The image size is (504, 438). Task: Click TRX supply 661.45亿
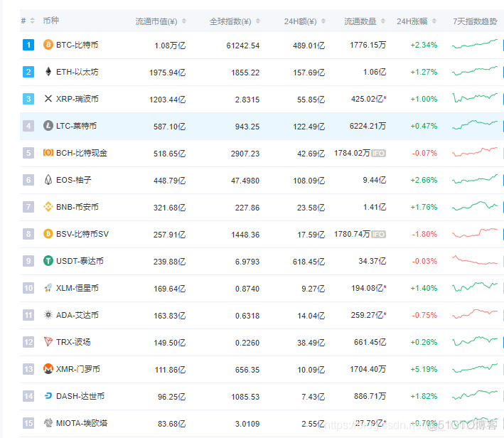pos(370,342)
